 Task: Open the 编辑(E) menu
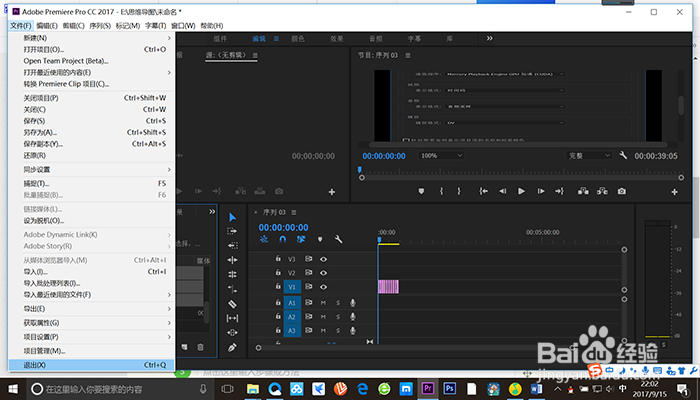tap(47, 26)
